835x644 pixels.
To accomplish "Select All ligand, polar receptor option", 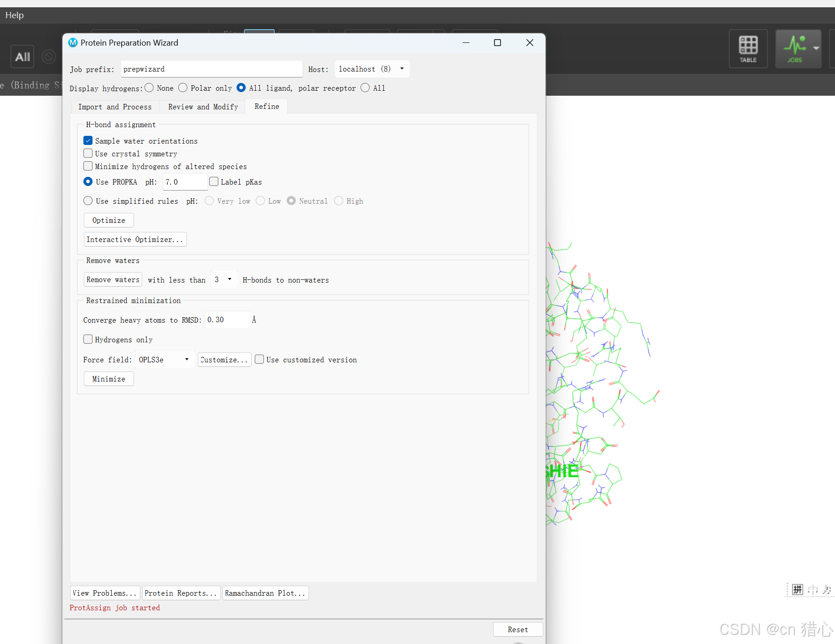I will click(x=241, y=88).
